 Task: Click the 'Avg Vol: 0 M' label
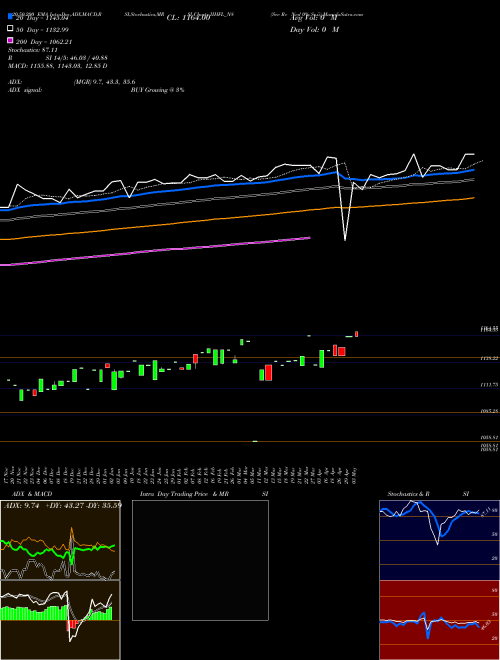point(314,18)
